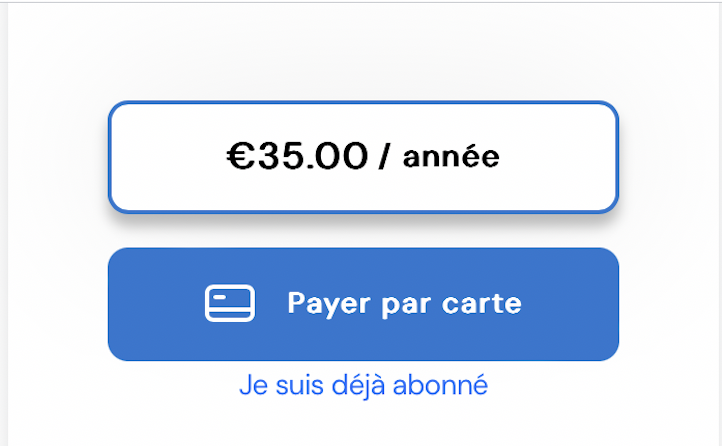Click the euro symbol in price card
722x446 pixels.
coord(240,156)
